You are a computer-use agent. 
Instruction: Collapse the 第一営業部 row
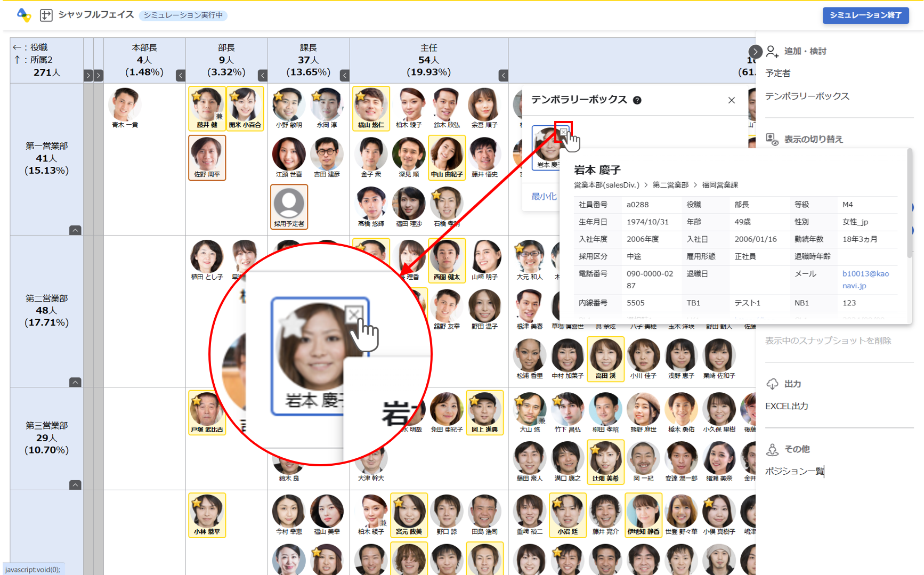[75, 230]
